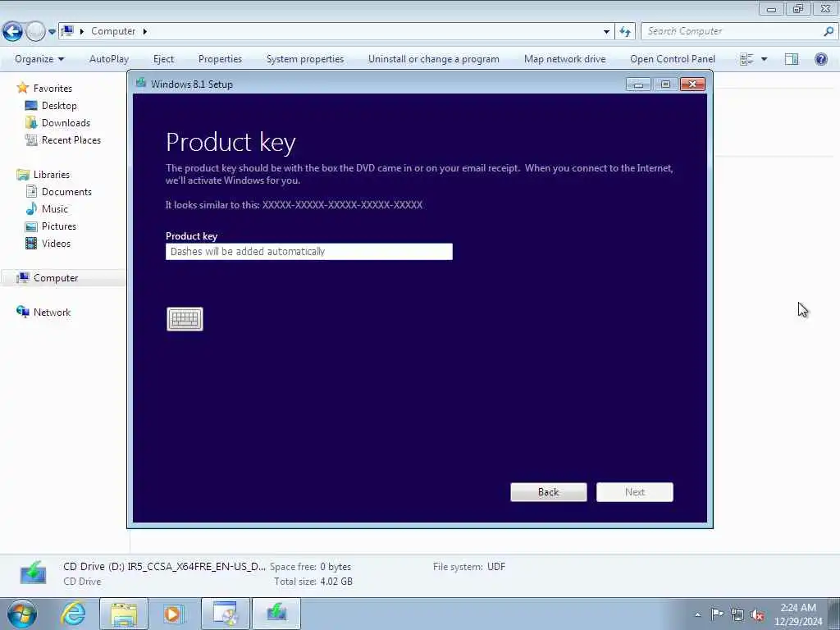Toggle the preview pane icon
Image resolution: width=840 pixels, height=630 pixels.
click(x=792, y=59)
